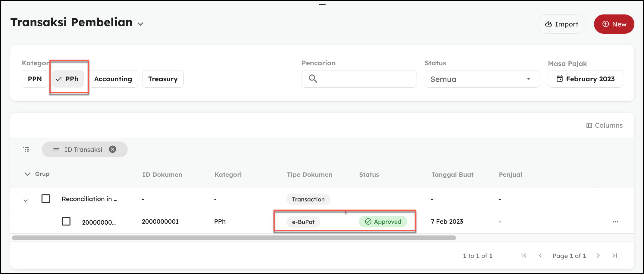This screenshot has height=274, width=644.
Task: Jump to the first page arrow
Action: 524,256
